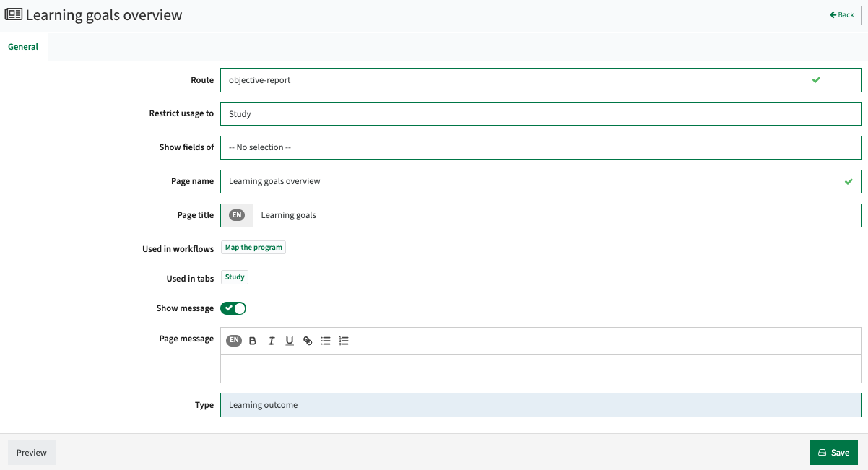Click the Learning goals overview heading
This screenshot has width=868, height=470.
point(104,15)
